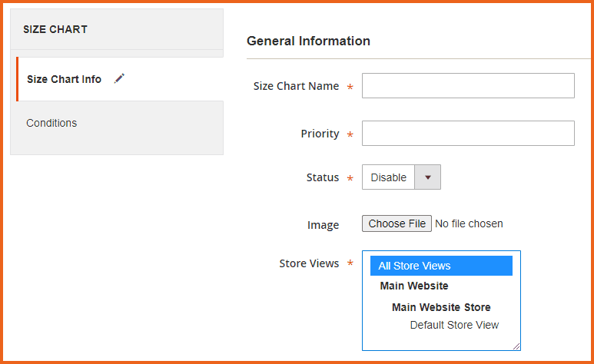Click the Status field label
This screenshot has width=594, height=364.
[x=322, y=177]
